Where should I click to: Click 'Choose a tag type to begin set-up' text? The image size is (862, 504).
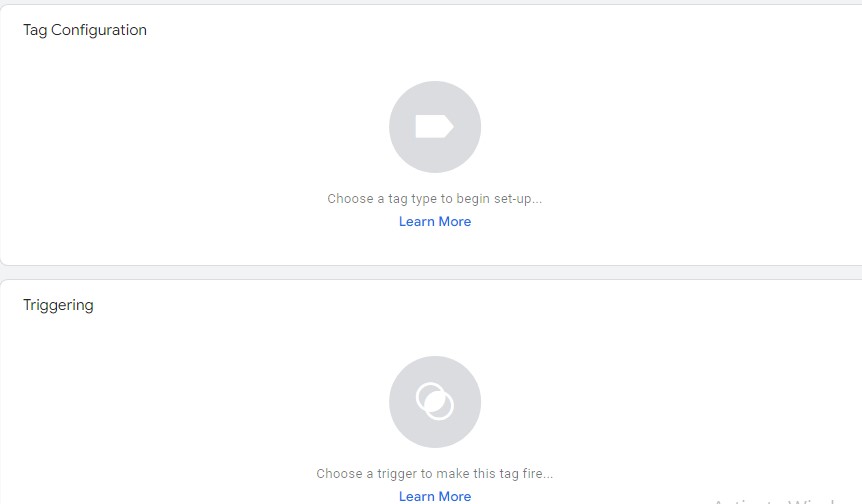click(x=434, y=199)
